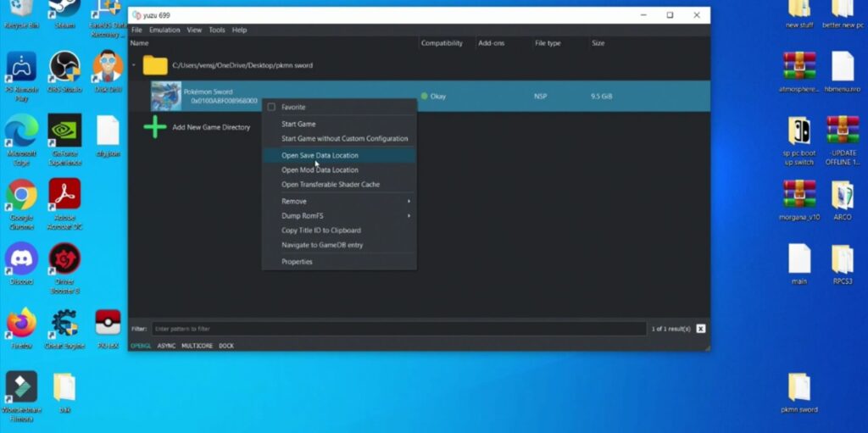
Task: Expand the Dump RomFS submenu
Action: coord(339,215)
